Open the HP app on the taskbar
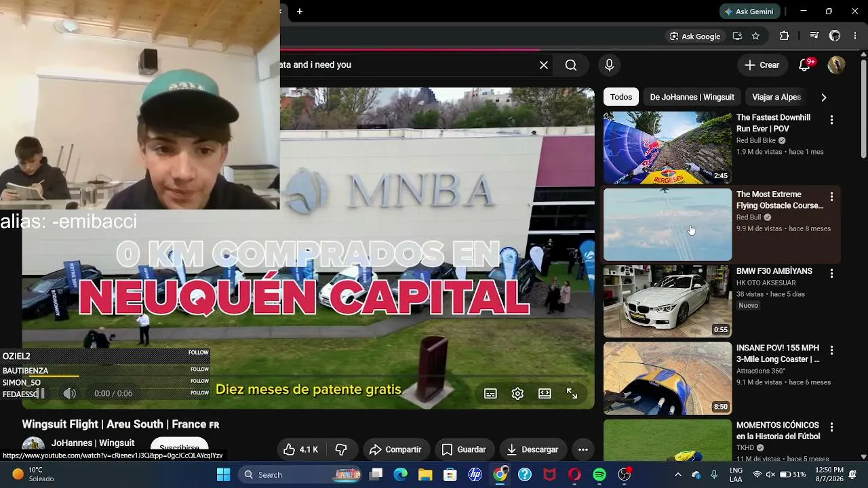The width and height of the screenshot is (868, 488). click(x=475, y=474)
